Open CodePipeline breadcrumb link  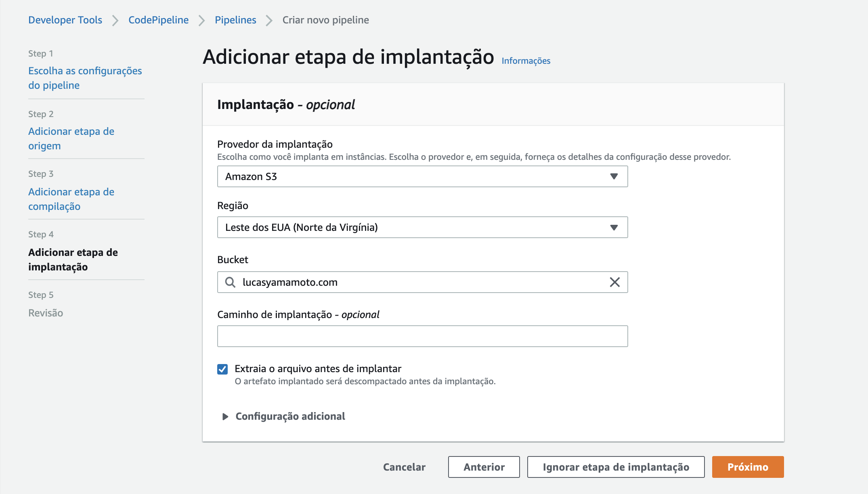[x=158, y=20]
